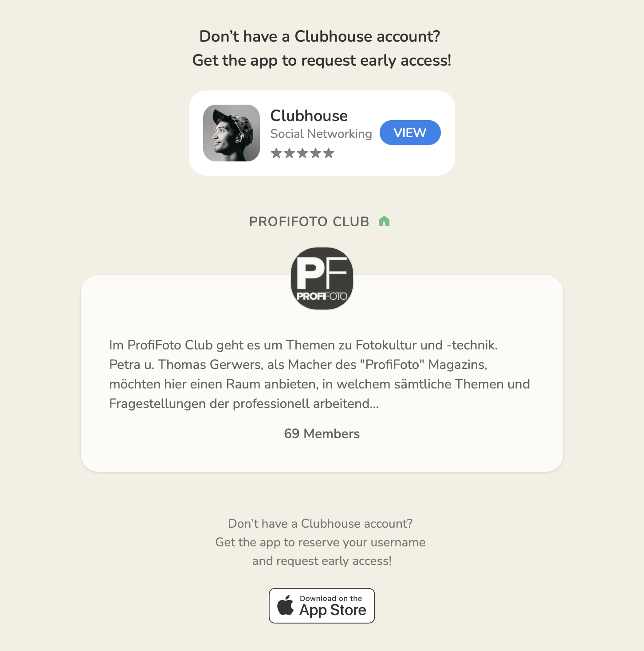This screenshot has width=644, height=651.
Task: Click the top "Don't have a Clubhouse account?" heading
Action: tap(320, 36)
